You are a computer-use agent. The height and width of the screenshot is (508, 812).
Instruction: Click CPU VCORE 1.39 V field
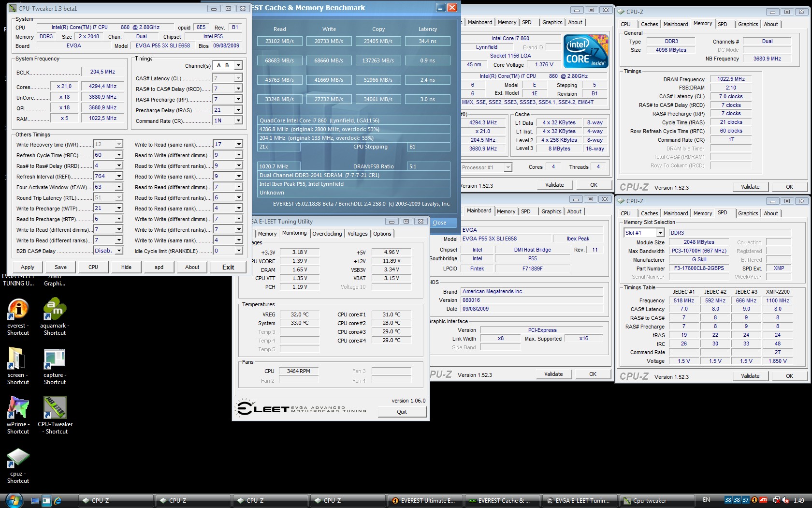(299, 261)
